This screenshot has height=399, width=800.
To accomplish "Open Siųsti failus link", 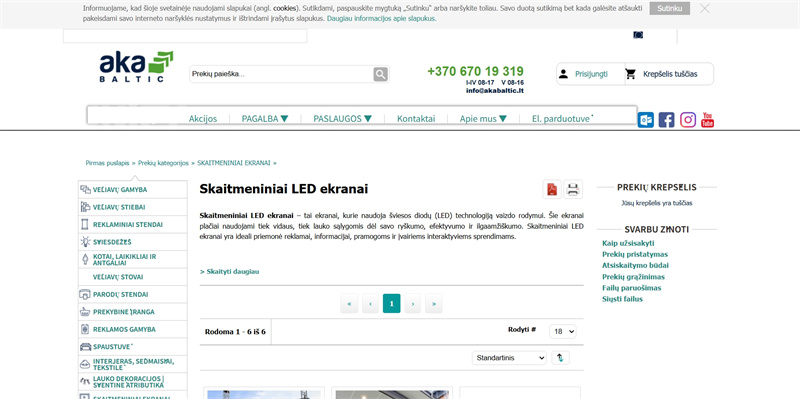I will [x=622, y=300].
